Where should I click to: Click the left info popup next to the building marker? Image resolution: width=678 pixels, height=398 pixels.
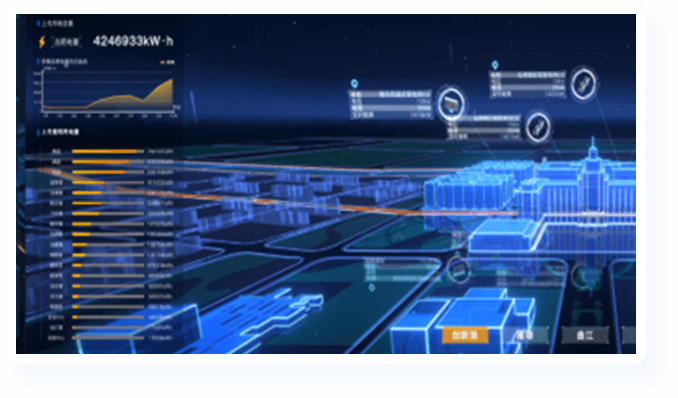tap(391, 104)
